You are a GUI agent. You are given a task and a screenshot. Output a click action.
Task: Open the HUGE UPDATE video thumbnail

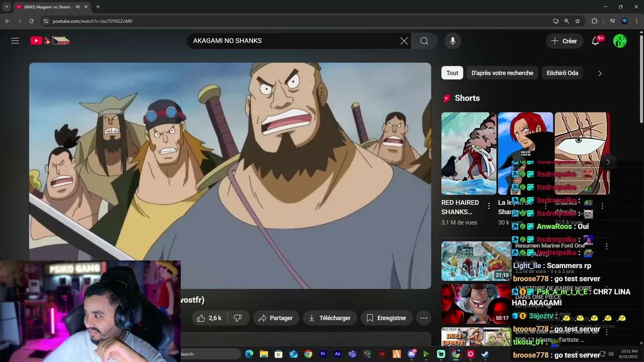click(x=476, y=337)
